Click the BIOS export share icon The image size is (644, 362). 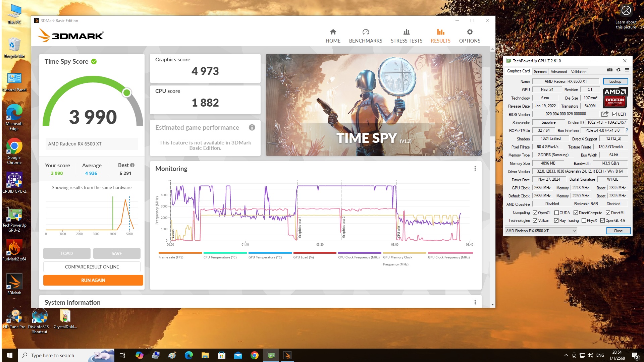pyautogui.click(x=604, y=114)
